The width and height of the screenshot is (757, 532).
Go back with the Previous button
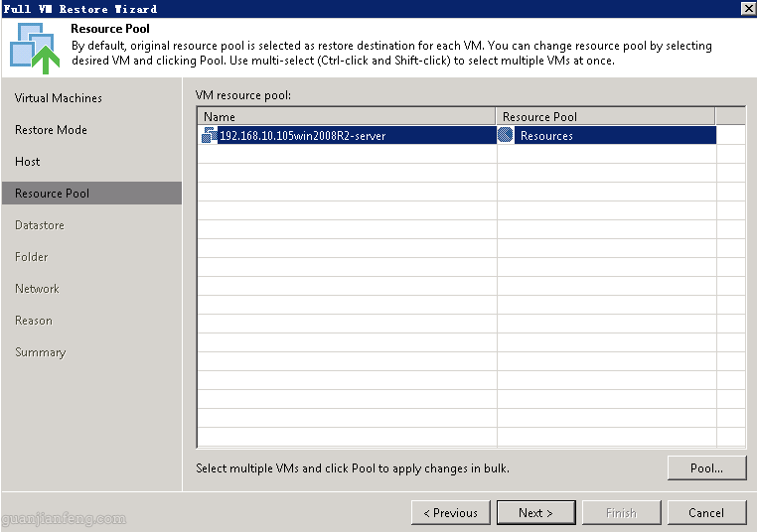point(450,513)
